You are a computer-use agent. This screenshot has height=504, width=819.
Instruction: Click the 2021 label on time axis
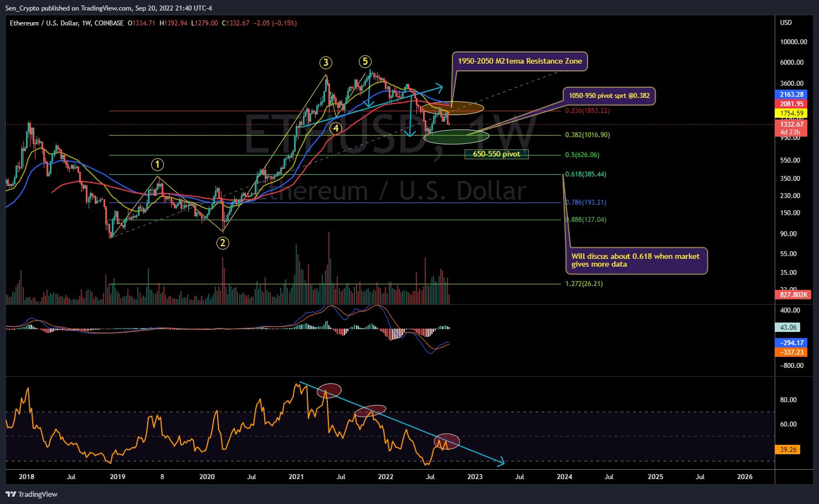click(296, 477)
